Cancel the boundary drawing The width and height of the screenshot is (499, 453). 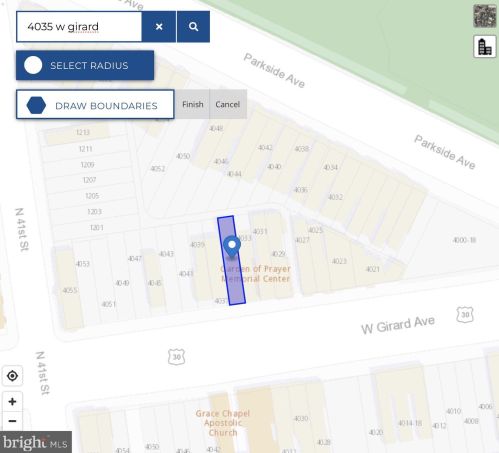228,104
